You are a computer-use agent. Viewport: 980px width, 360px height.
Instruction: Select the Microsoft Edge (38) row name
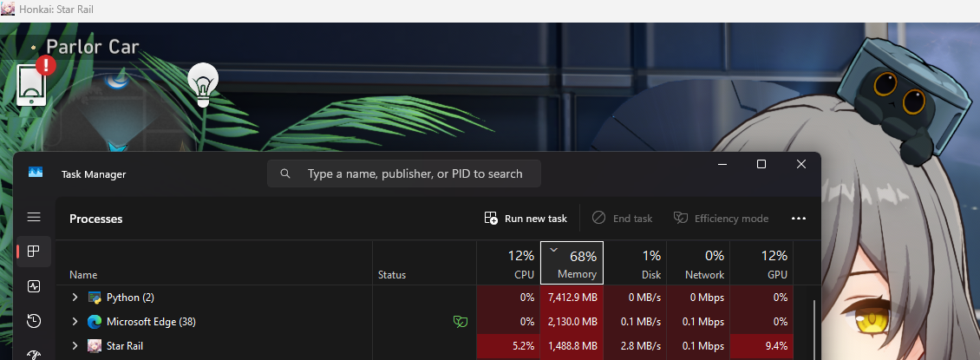151,322
